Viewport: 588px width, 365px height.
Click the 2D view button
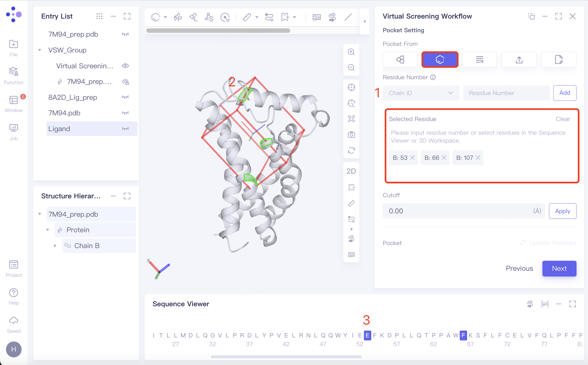(351, 171)
